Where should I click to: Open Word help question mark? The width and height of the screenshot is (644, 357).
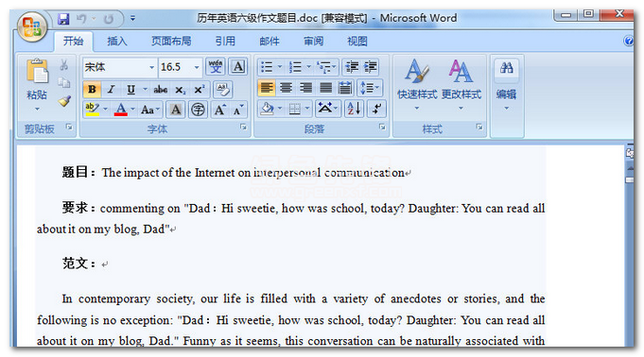pos(628,41)
